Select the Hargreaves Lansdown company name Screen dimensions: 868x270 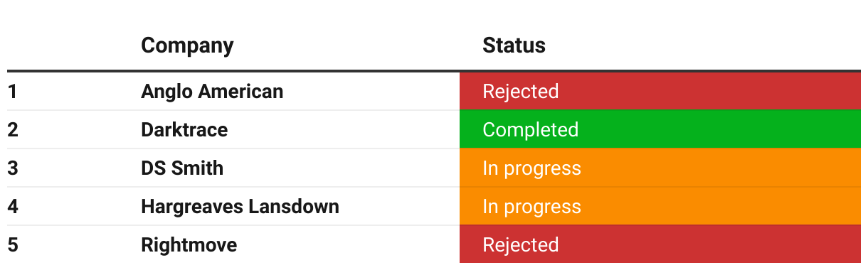point(240,207)
